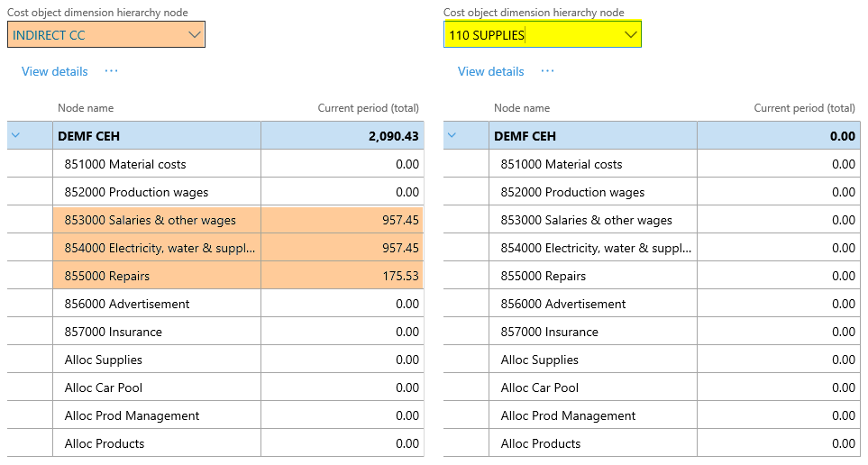This screenshot has height=465, width=868.
Task: Sort by Current period (total) in left grid
Action: [x=368, y=108]
